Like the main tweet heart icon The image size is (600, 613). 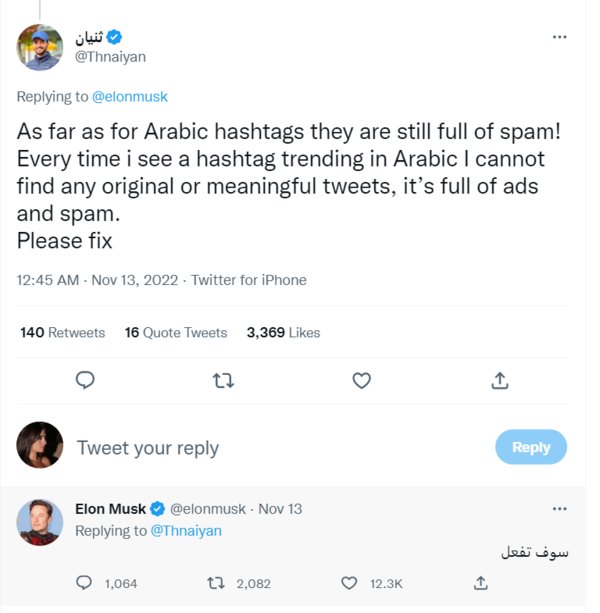[x=362, y=380]
